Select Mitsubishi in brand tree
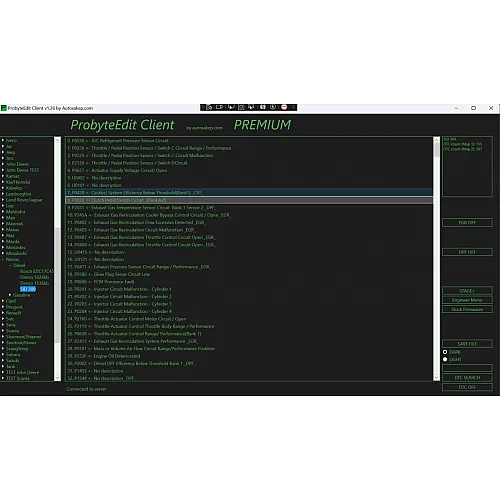The image size is (500, 500). pyautogui.click(x=16, y=253)
